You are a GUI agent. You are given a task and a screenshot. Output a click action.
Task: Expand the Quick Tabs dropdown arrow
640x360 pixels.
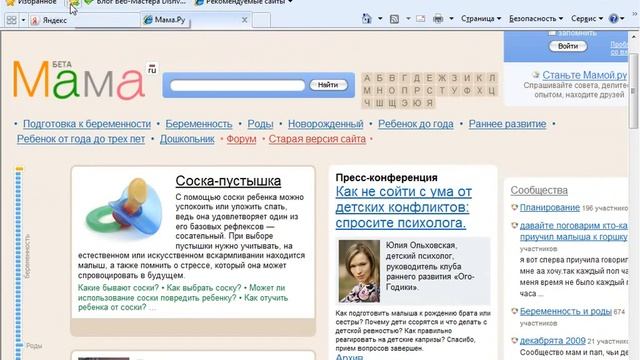pyautogui.click(x=23, y=20)
